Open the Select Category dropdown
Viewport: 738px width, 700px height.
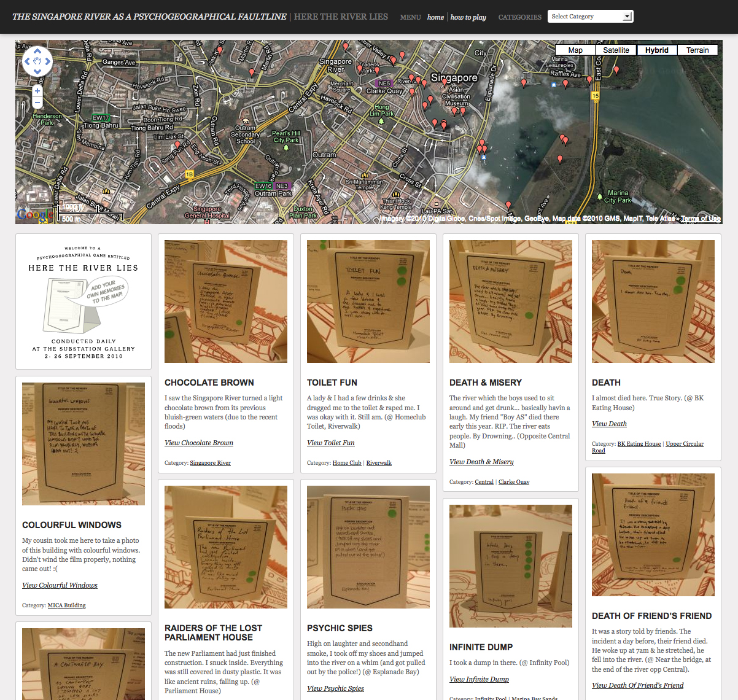click(590, 17)
